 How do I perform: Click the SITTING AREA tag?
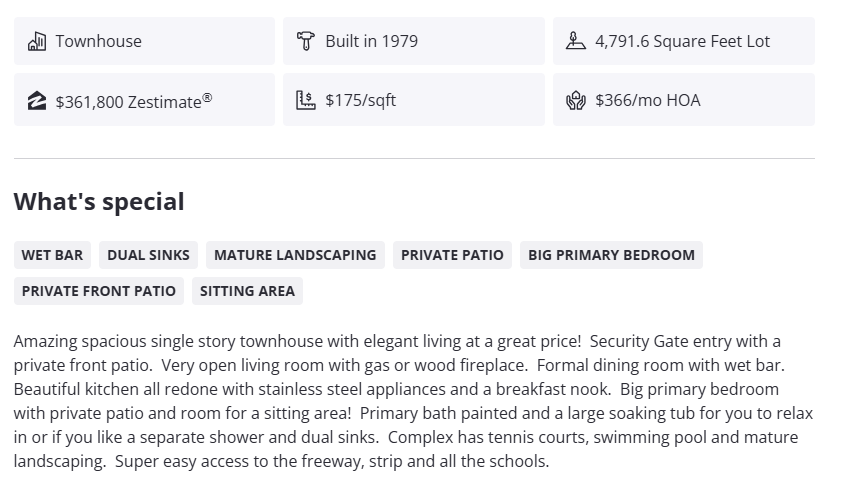coord(247,291)
